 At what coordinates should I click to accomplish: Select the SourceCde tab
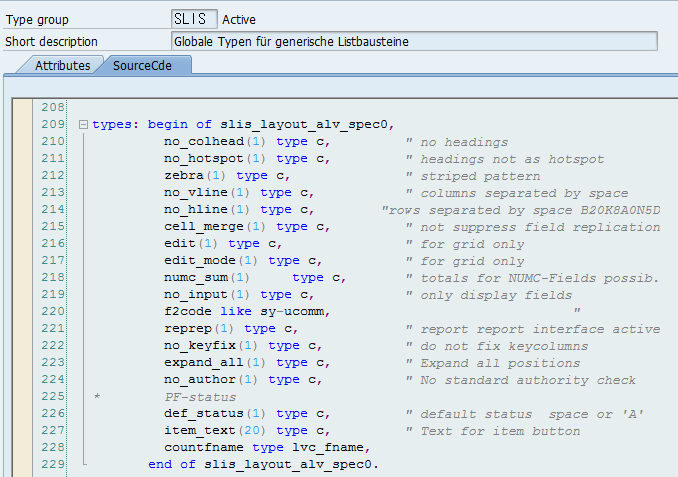(147, 65)
